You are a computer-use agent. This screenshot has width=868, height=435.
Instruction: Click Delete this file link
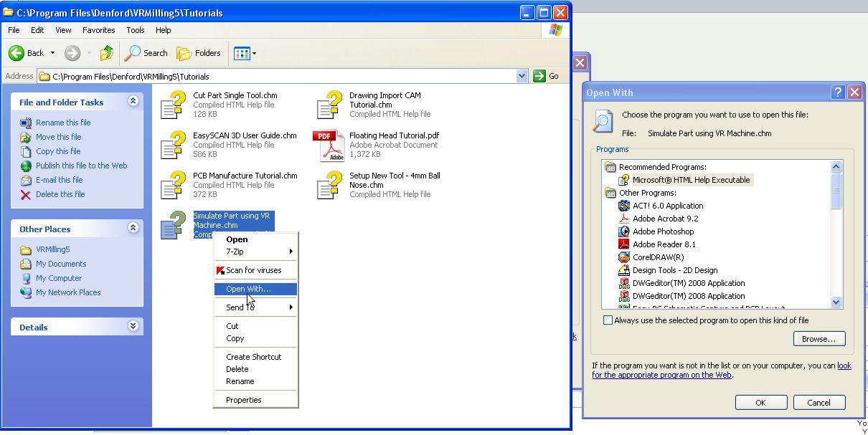click(x=60, y=194)
